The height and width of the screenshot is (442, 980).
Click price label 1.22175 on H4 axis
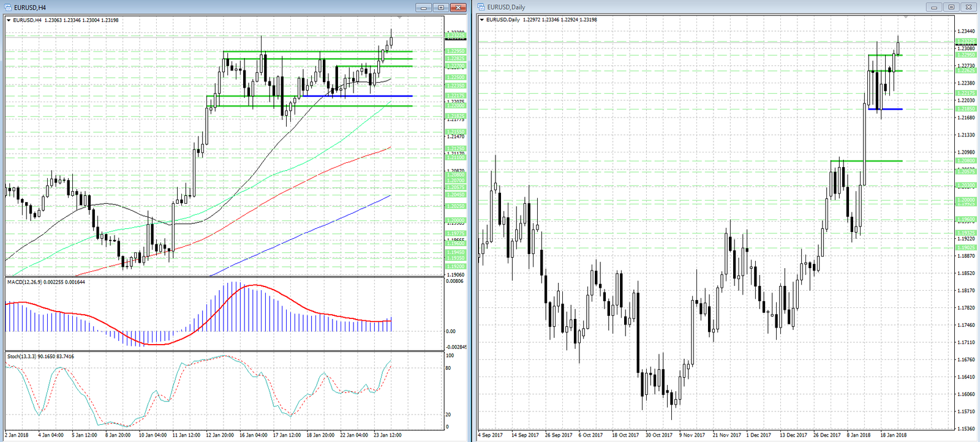tap(455, 96)
